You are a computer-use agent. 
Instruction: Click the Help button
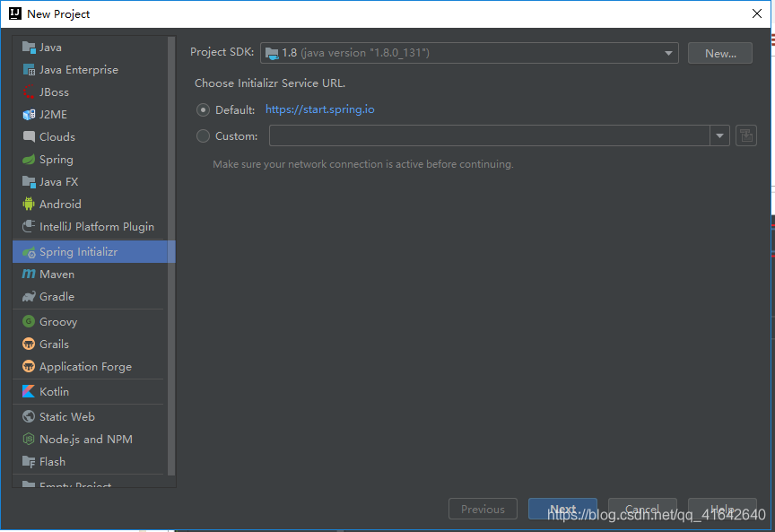click(x=722, y=509)
